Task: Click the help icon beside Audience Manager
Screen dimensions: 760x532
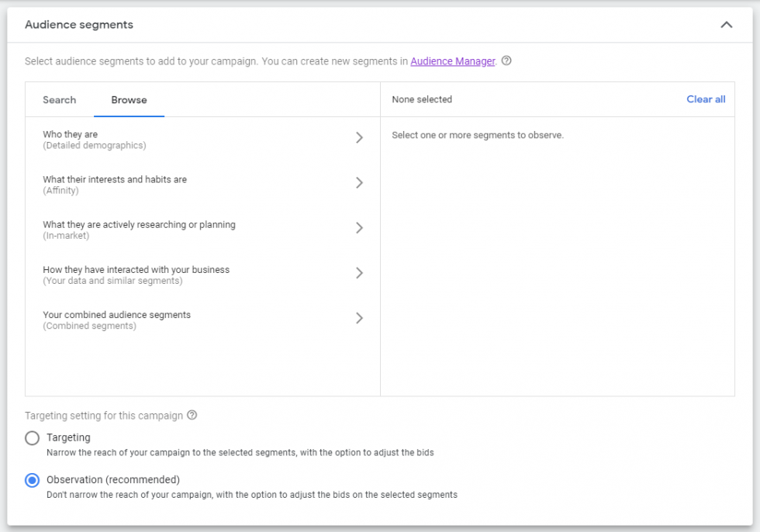Action: click(x=507, y=60)
